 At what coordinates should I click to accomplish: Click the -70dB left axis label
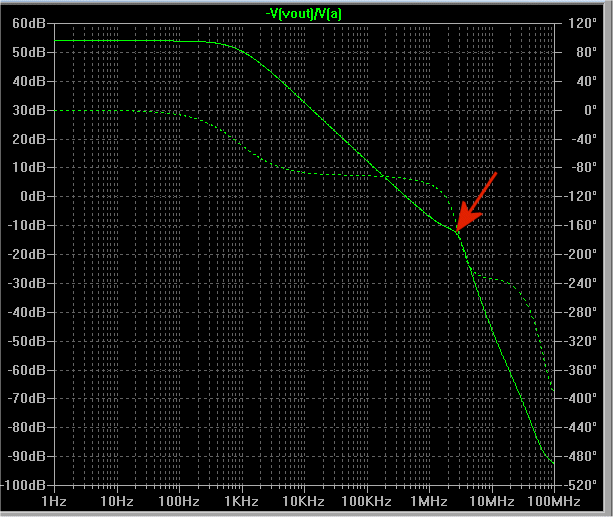coord(27,398)
